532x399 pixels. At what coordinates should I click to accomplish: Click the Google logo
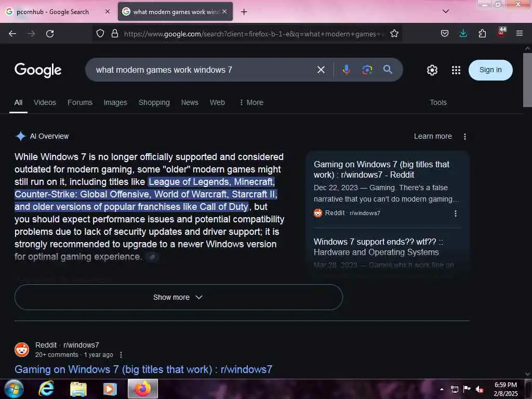pyautogui.click(x=38, y=70)
